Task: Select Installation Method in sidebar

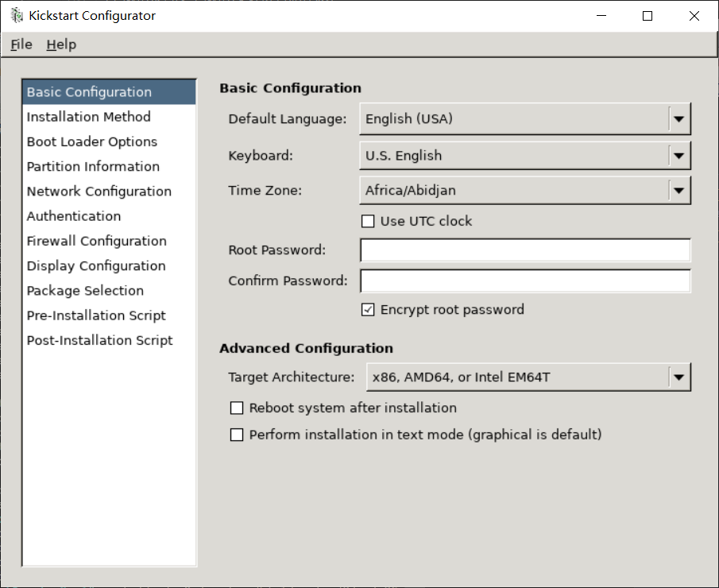Action: click(88, 117)
